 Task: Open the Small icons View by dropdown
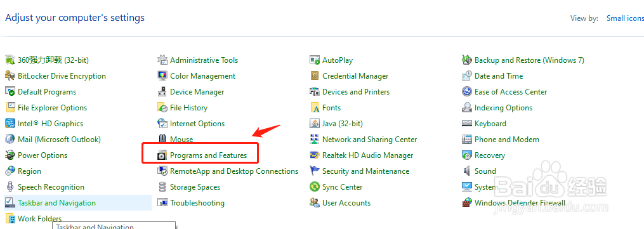625,18
